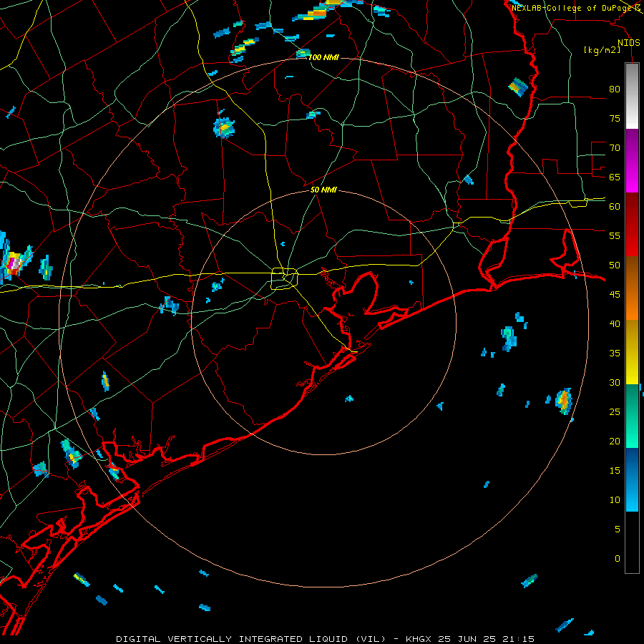Click the scale value "35"

[x=615, y=353]
